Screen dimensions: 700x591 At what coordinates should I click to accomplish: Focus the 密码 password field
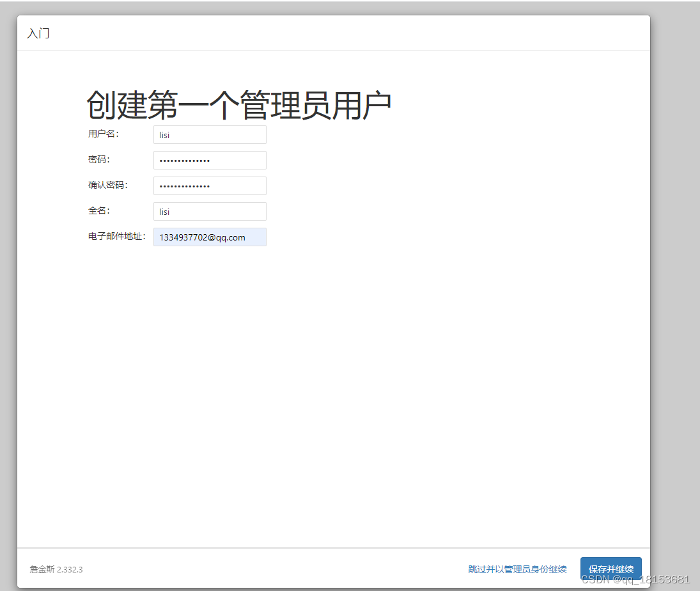point(210,160)
